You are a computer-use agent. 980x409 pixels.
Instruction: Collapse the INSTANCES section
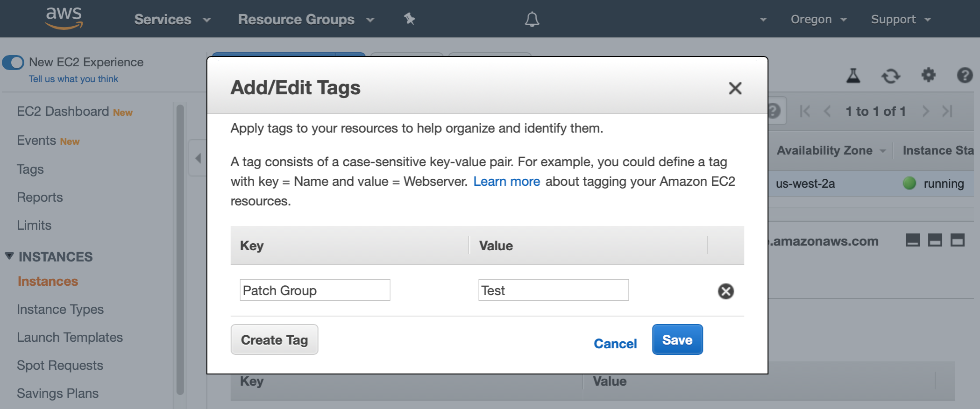9,256
